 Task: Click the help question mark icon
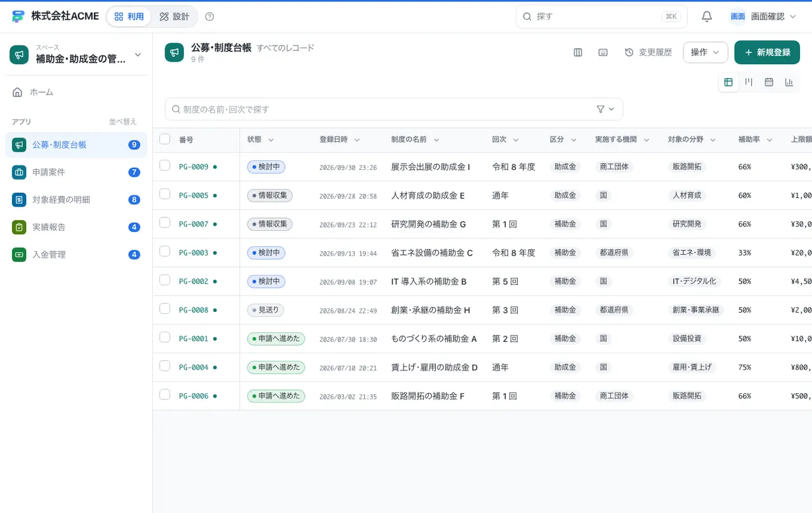pyautogui.click(x=210, y=16)
